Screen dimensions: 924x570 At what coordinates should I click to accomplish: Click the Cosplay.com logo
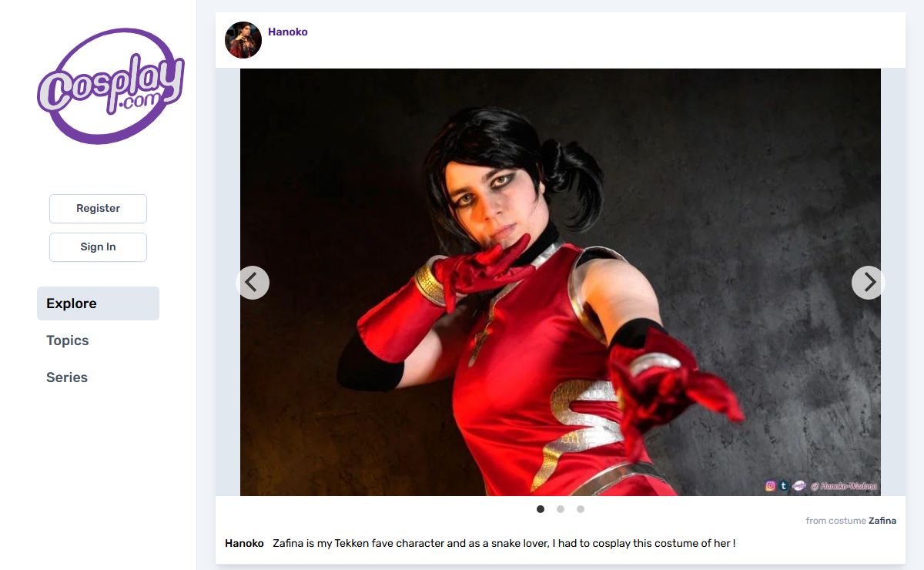tap(111, 86)
